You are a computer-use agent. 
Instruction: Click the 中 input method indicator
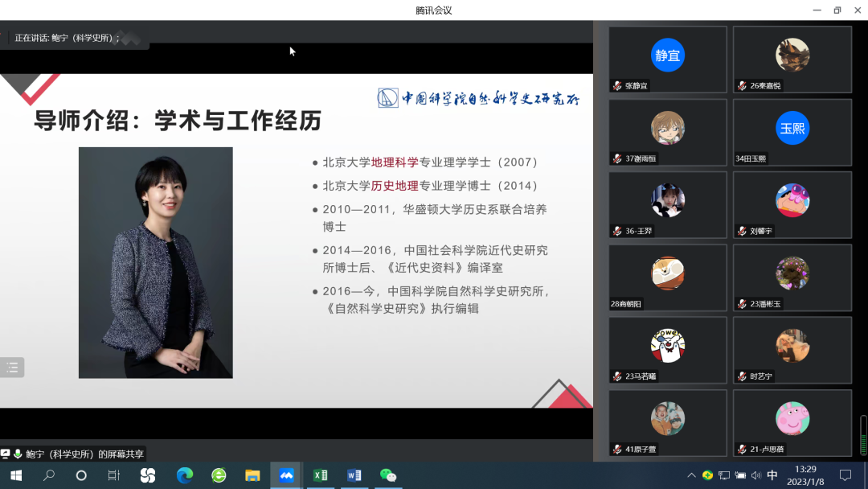point(772,475)
